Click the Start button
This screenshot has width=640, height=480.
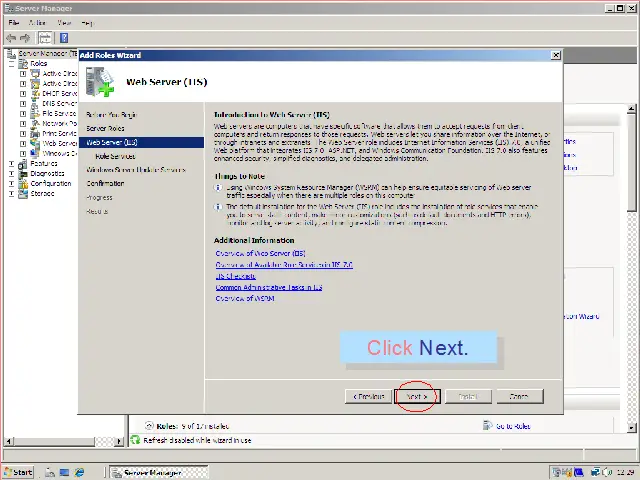[x=18, y=472]
